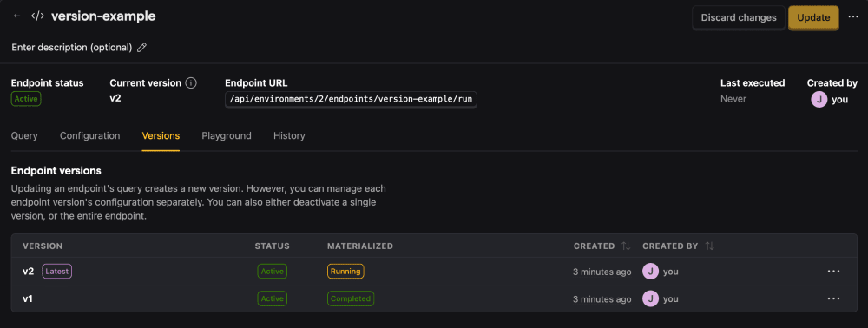Image resolution: width=868 pixels, height=328 pixels.
Task: Open the three-dot menu beside Update
Action: point(853,17)
